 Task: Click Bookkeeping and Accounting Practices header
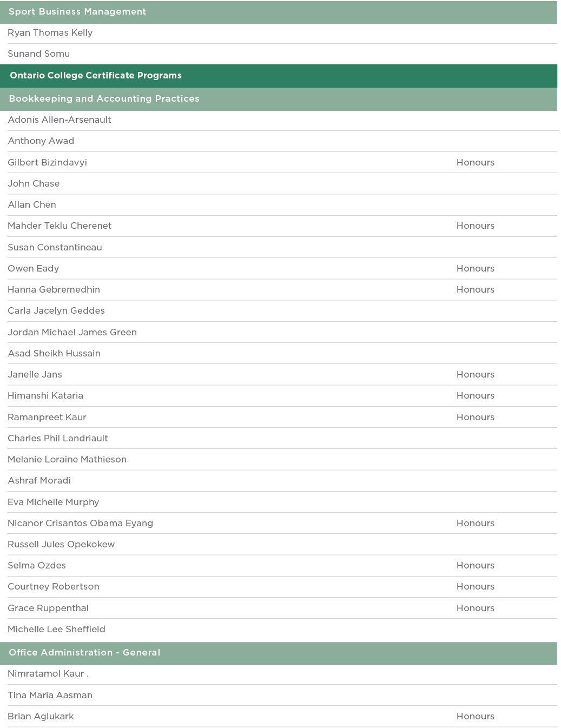click(104, 99)
